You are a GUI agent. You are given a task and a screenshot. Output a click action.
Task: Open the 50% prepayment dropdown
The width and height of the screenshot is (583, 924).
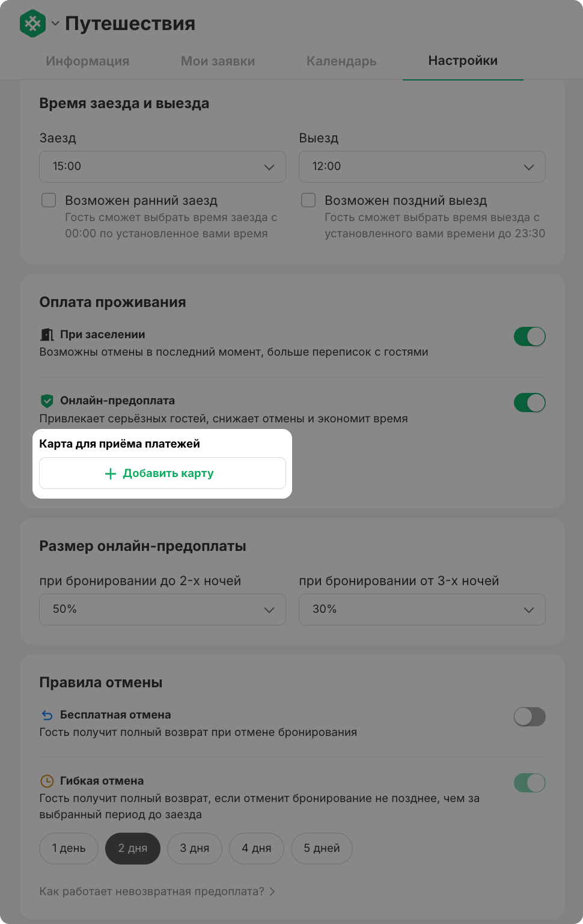[x=162, y=609]
